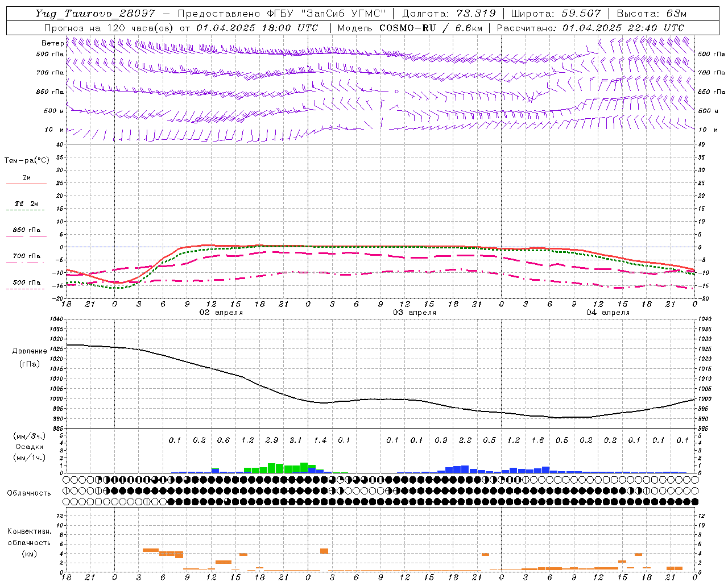Viewport: 728px width, 582px height.
Task: Click the date label 03 апреля
Action: pos(415,313)
